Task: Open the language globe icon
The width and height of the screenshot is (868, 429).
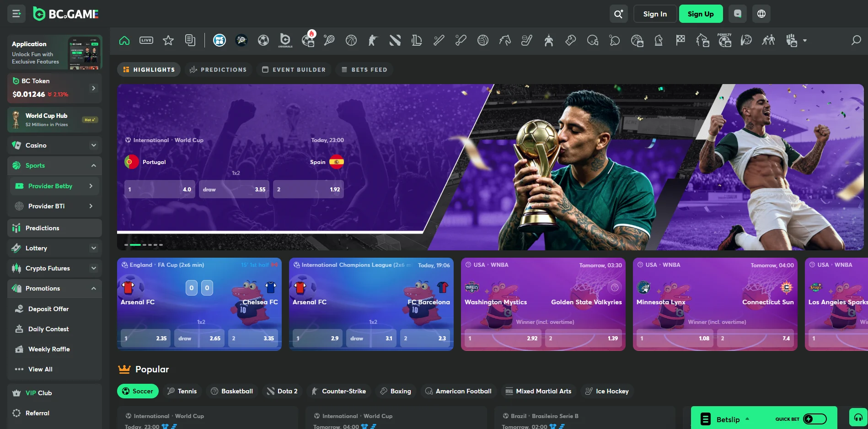Action: (761, 14)
